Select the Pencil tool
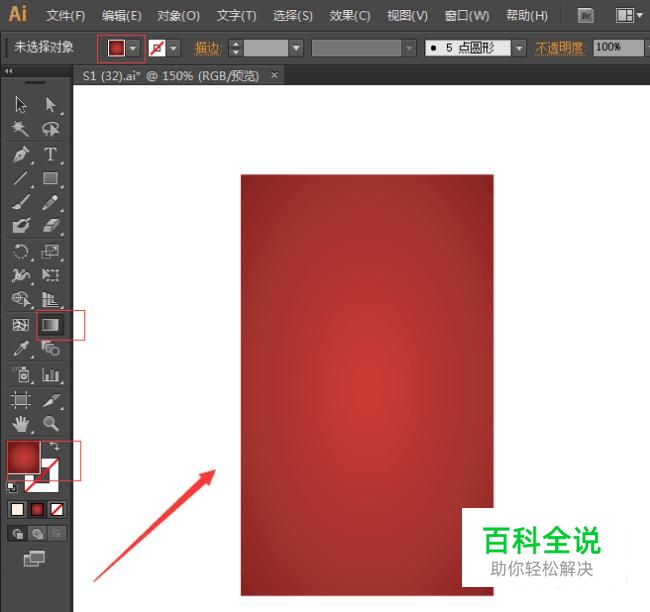Viewport: 650px width, 612px height. tap(50, 203)
